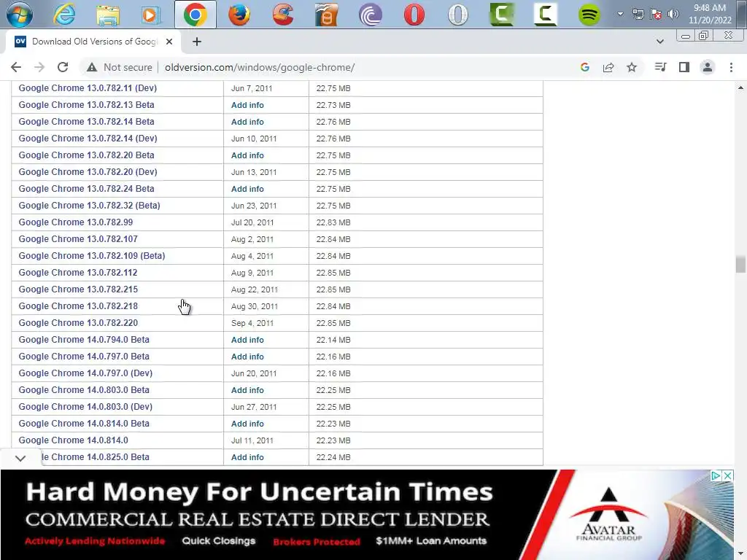Click the taskbar clock showing 9:48 AM
The width and height of the screenshot is (747, 560).
point(710,14)
